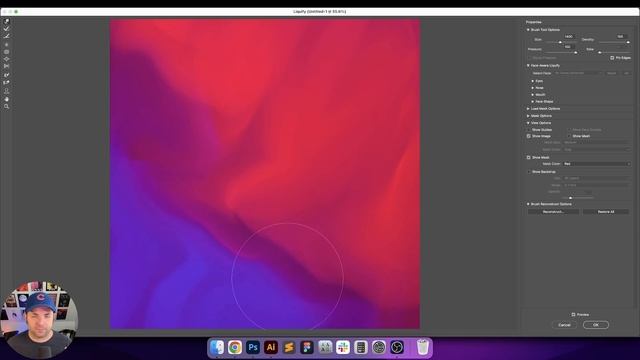Confirm Liquify with the OK button
Screen dimensions: 640x360
[596, 325]
